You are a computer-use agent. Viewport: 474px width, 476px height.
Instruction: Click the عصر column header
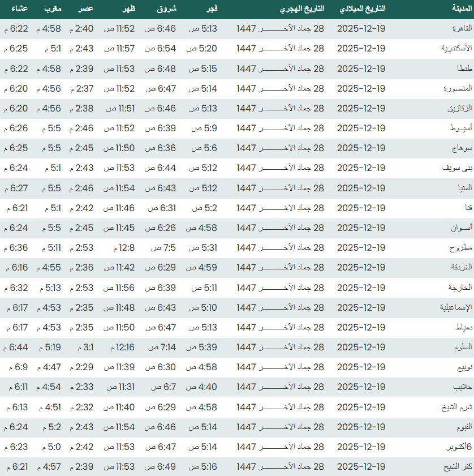[85, 10]
